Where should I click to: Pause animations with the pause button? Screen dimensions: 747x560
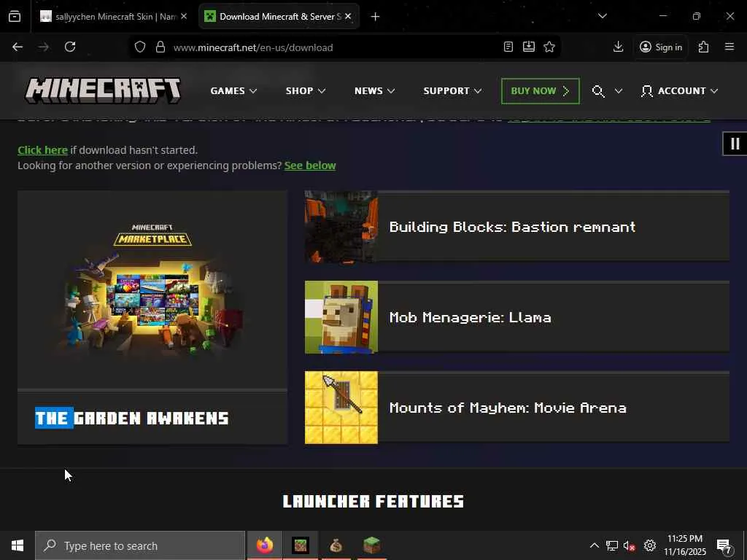(735, 144)
